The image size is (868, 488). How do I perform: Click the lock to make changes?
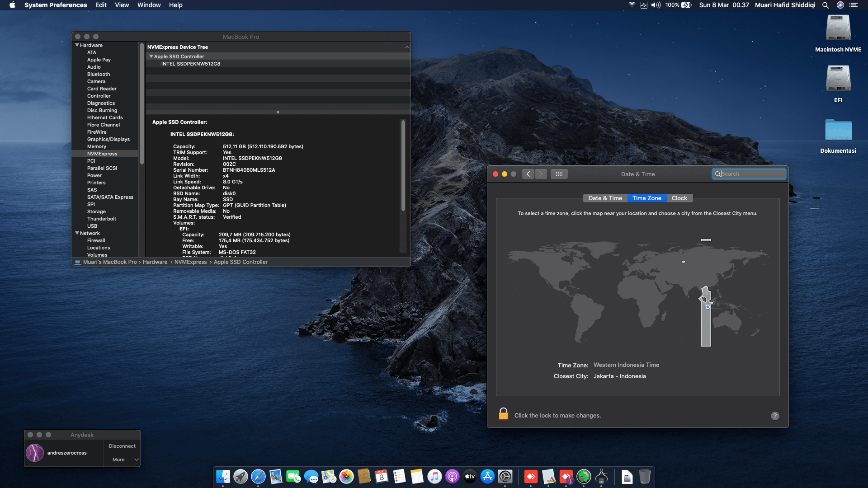coord(503,415)
